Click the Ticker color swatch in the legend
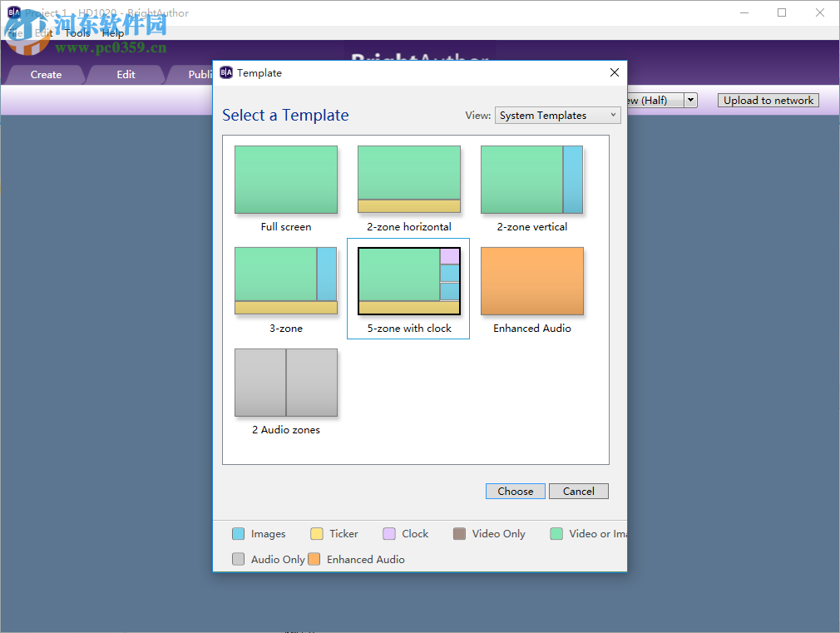The image size is (840, 633). click(314, 533)
